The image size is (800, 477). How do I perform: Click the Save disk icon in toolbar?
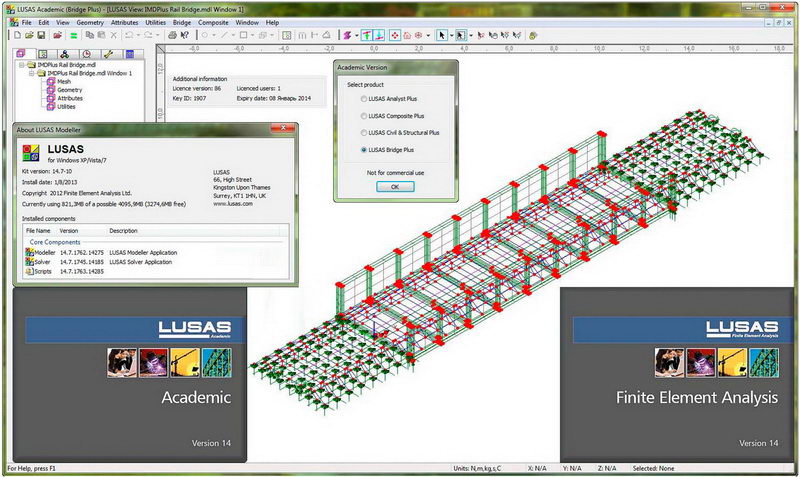click(42, 35)
